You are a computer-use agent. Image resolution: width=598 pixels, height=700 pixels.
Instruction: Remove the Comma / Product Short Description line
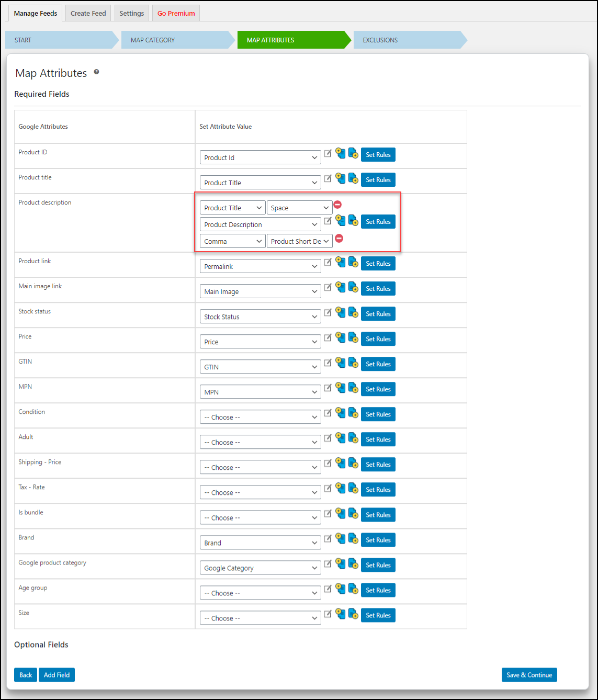pyautogui.click(x=339, y=238)
